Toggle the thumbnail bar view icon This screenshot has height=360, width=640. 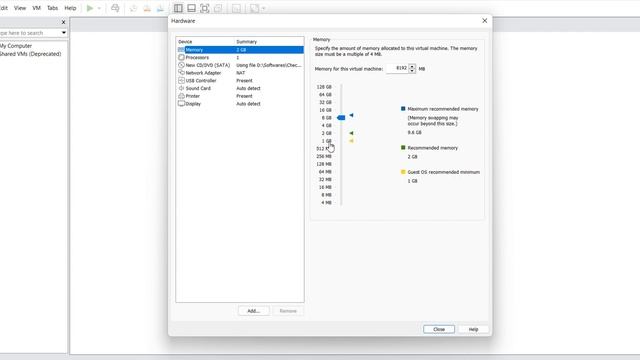tap(191, 8)
